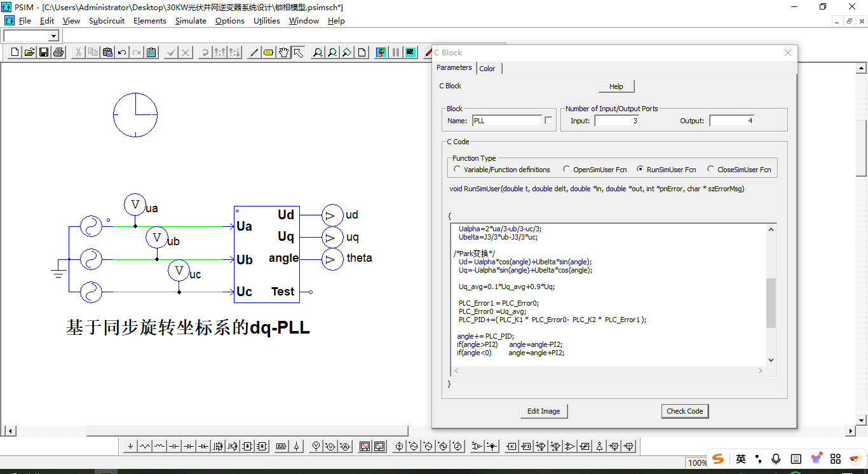Image resolution: width=868 pixels, height=474 pixels.
Task: Click the Print icon in toolbar
Action: coord(58,53)
